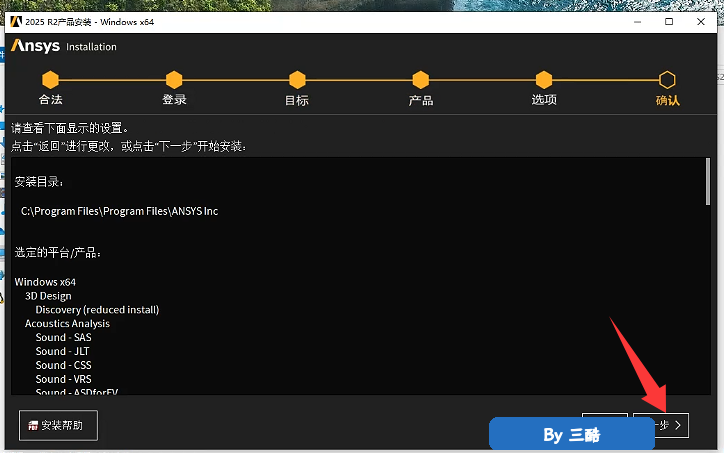The image size is (724, 453).
Task: Select the 安装目录 heading text
Action: tap(39, 182)
